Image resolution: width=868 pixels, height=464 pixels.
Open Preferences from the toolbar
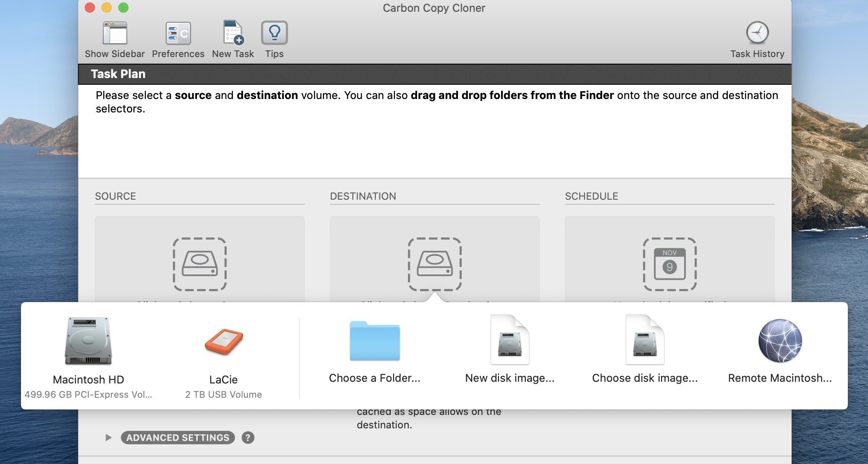(x=178, y=33)
